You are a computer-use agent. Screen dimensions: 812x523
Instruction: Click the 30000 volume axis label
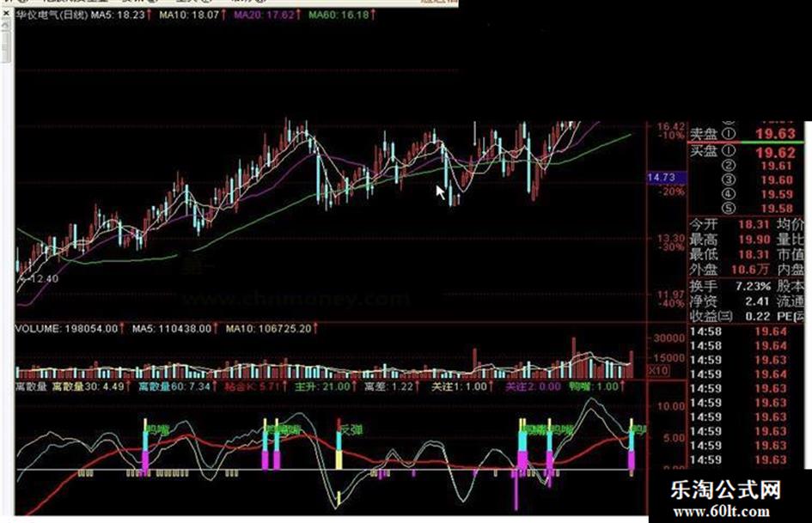[x=669, y=338]
